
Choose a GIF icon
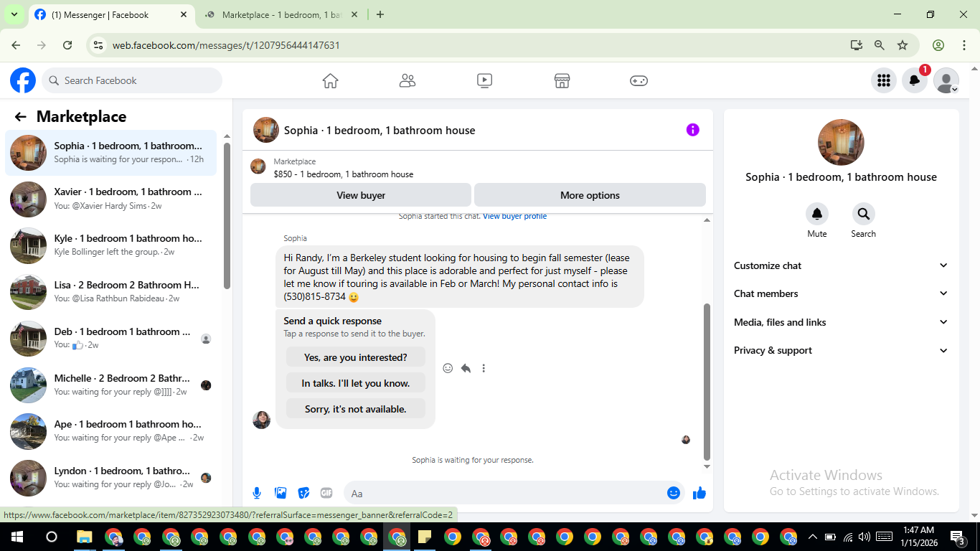click(326, 493)
